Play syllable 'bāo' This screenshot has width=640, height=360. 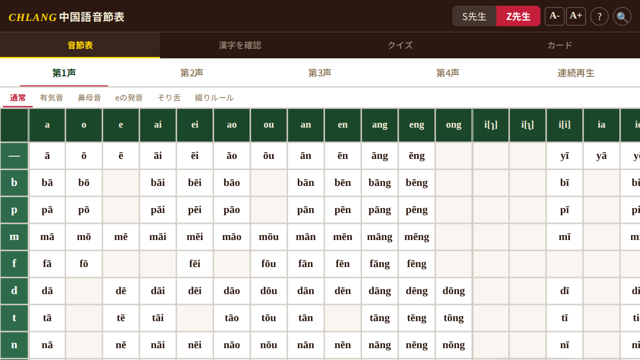(x=231, y=182)
